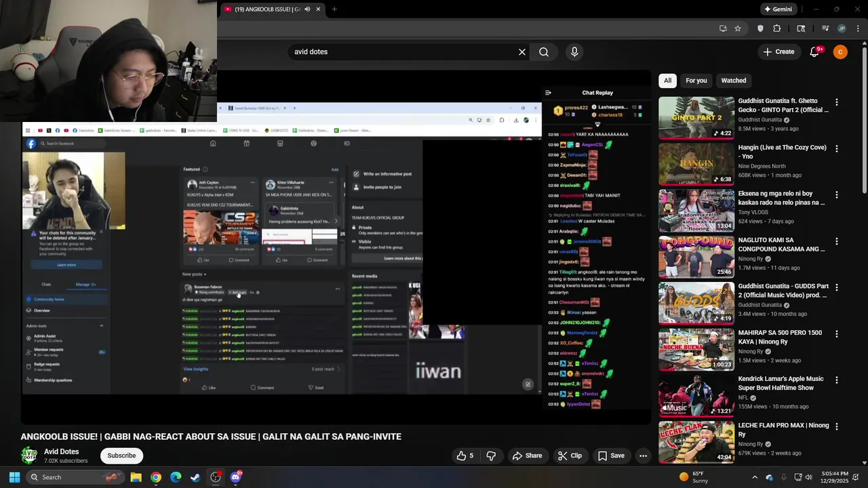Click the Windows taskbar Search box
Image resolution: width=868 pixels, height=488 pixels.
(x=75, y=477)
